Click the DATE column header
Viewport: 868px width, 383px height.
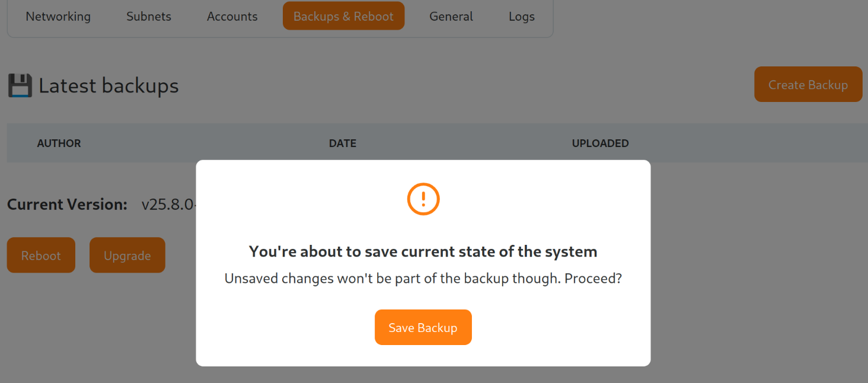[x=342, y=143]
